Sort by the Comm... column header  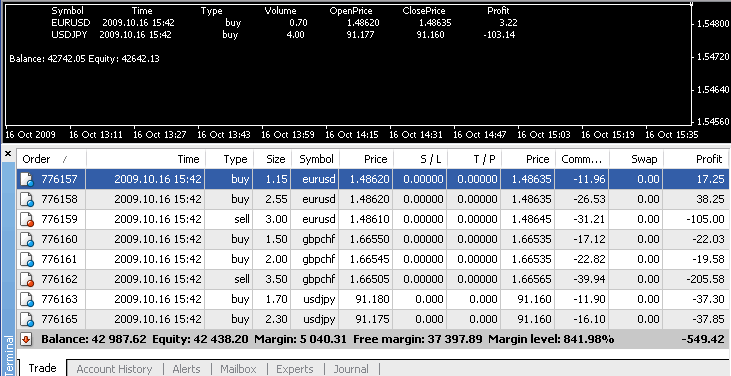tap(582, 159)
